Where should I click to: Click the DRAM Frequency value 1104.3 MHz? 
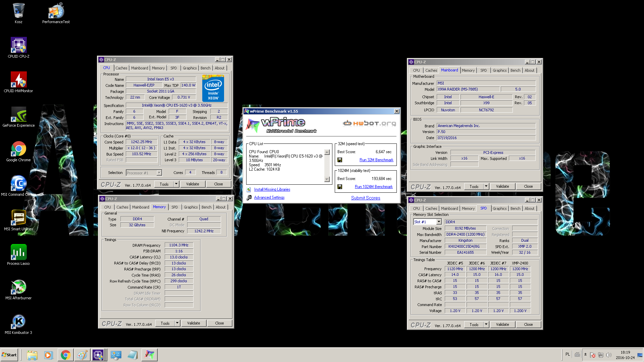coord(179,245)
